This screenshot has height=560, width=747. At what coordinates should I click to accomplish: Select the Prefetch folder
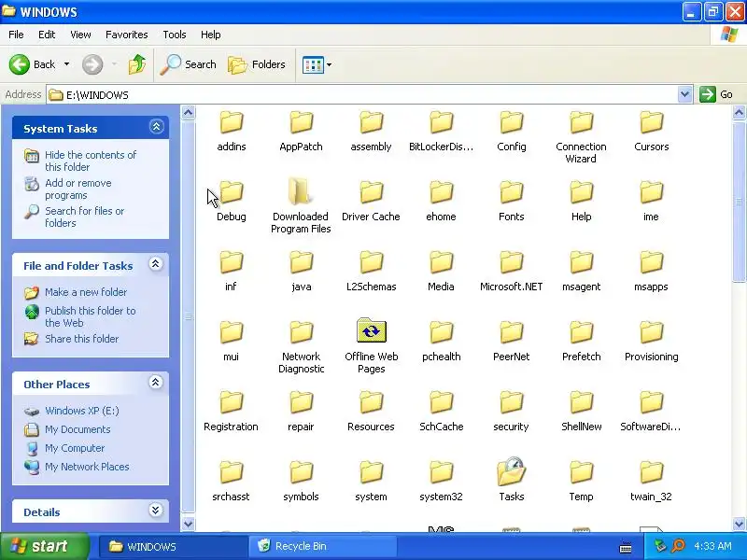[581, 340]
